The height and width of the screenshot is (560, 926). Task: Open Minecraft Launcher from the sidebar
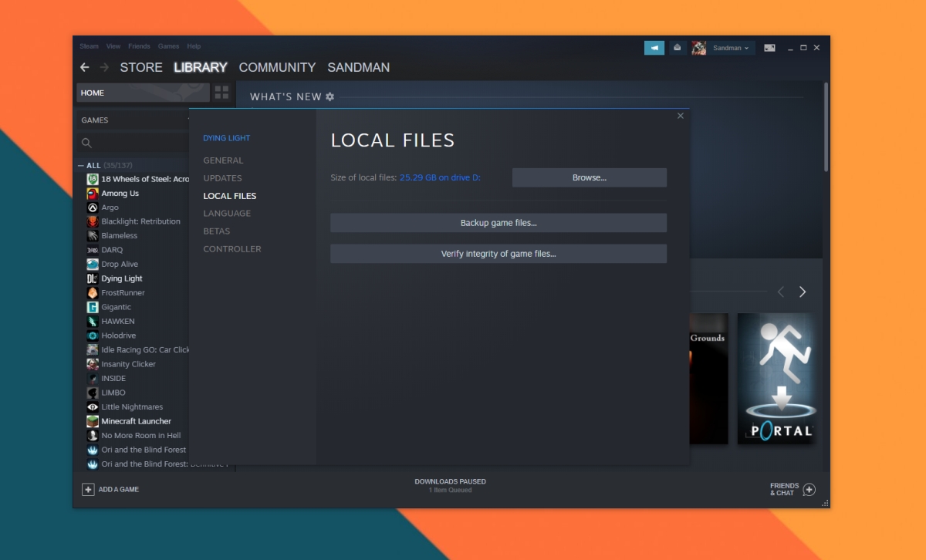(137, 420)
